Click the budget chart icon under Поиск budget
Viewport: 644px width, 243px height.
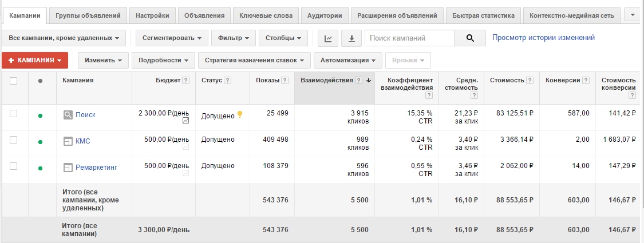tap(185, 121)
